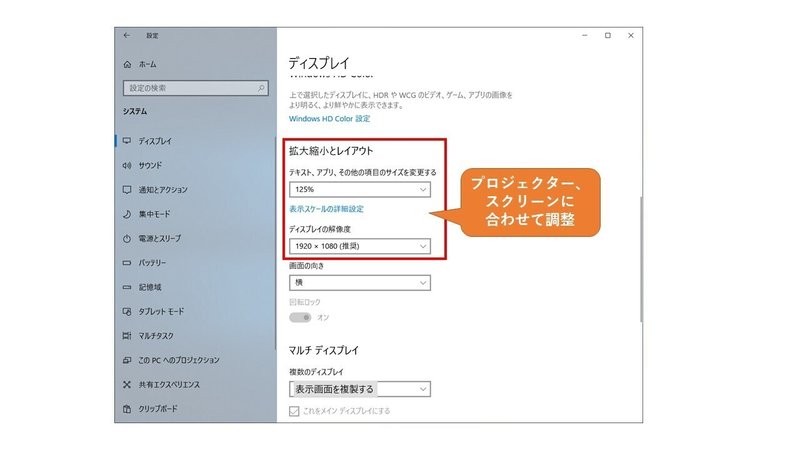
Task: Select the マルチタスク icon
Action: point(127,336)
